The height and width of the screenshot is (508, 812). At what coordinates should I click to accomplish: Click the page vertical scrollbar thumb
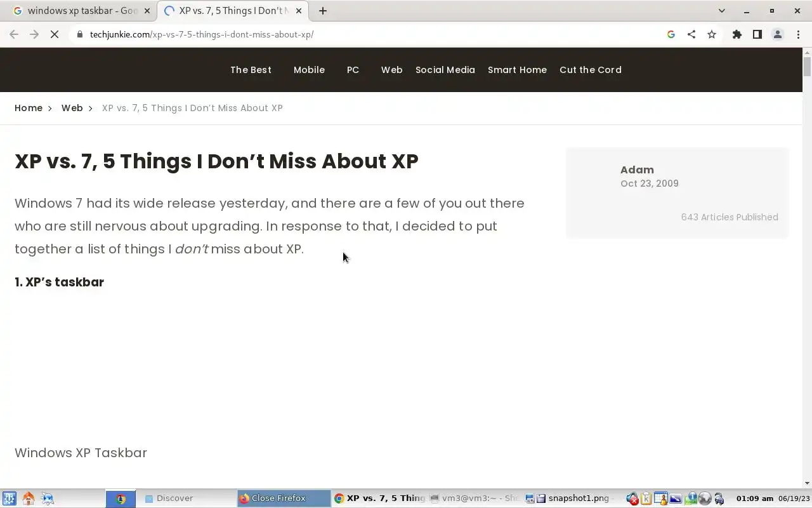tap(807, 67)
